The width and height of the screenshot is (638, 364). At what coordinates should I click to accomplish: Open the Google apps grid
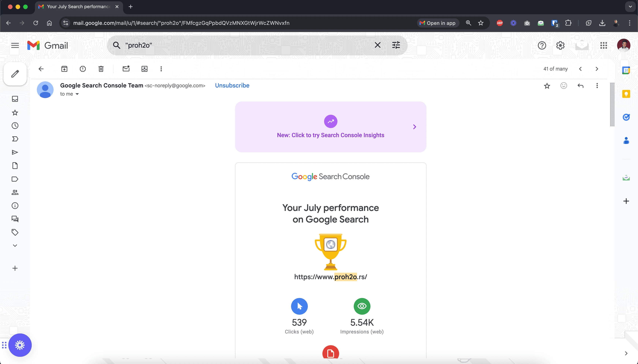(603, 46)
